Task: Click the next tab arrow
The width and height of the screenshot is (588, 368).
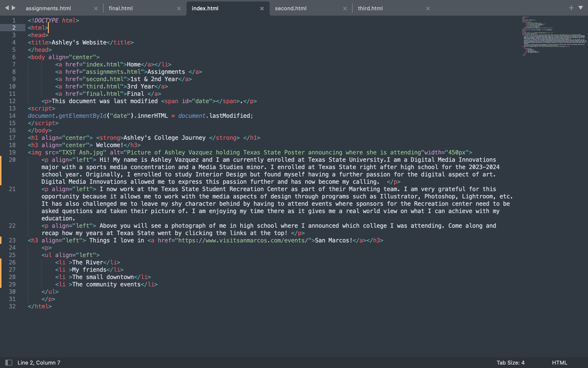Action: [x=14, y=8]
